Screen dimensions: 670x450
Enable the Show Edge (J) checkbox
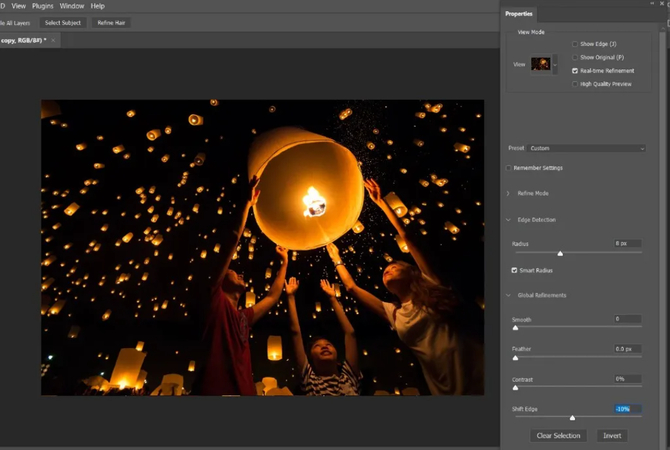coord(575,44)
